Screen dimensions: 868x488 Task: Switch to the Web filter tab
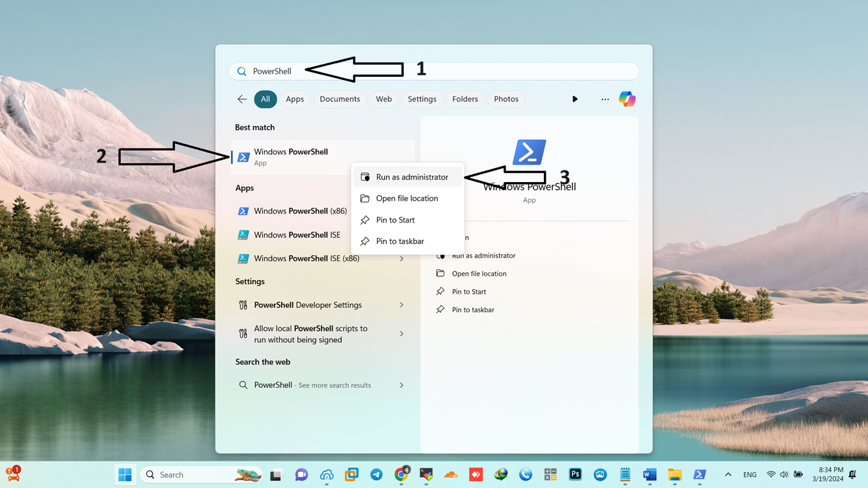(x=384, y=99)
